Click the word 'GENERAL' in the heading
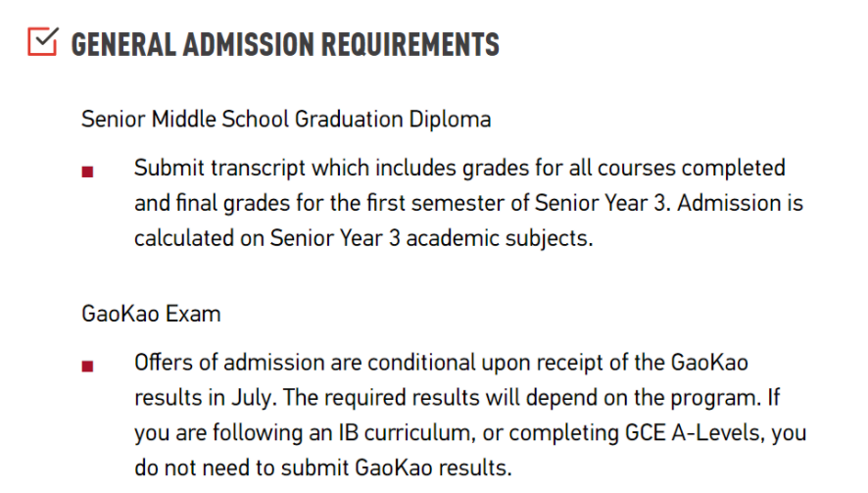The width and height of the screenshot is (868, 493). pos(123,45)
